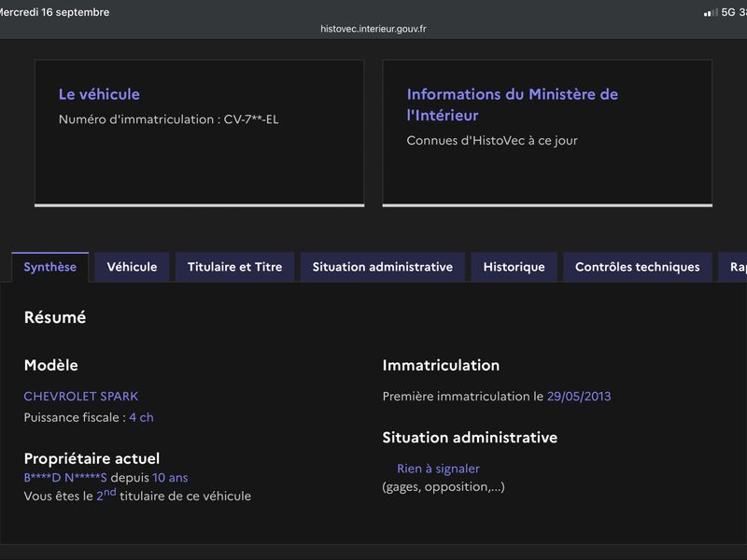Viewport: 747px width, 560px height.
Task: Go to the Historique tab
Action: (x=514, y=267)
